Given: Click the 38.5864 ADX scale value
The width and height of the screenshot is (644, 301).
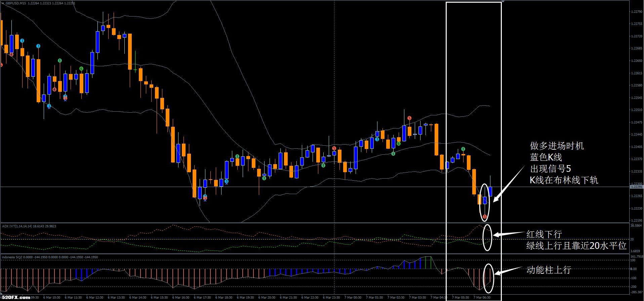Looking at the screenshot, I should coord(636,226).
